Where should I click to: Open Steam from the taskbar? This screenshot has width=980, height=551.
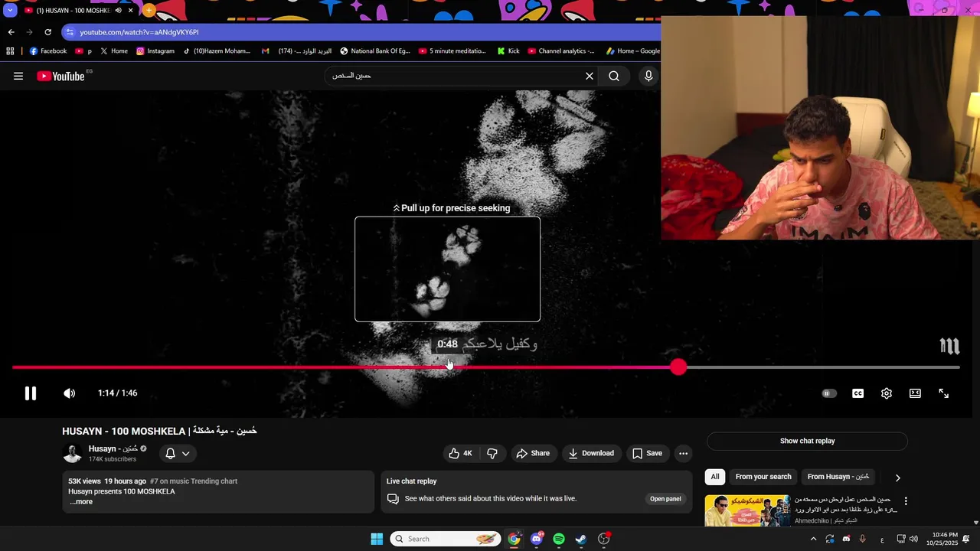[x=581, y=539]
